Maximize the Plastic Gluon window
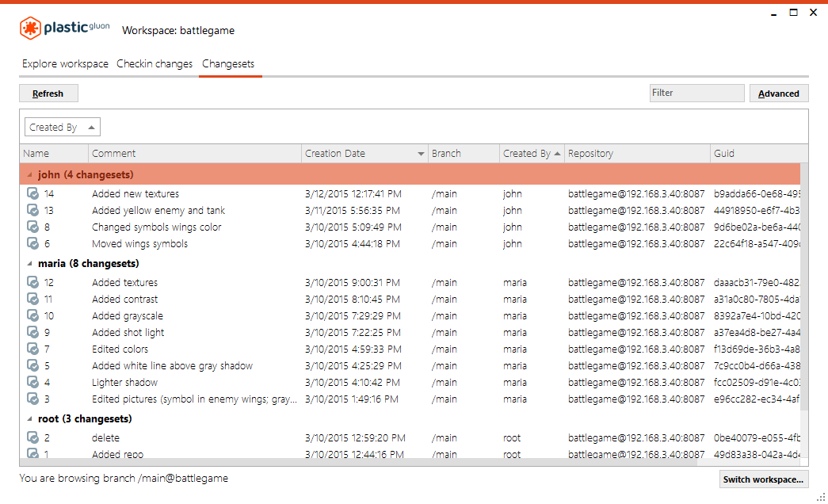 click(x=793, y=12)
